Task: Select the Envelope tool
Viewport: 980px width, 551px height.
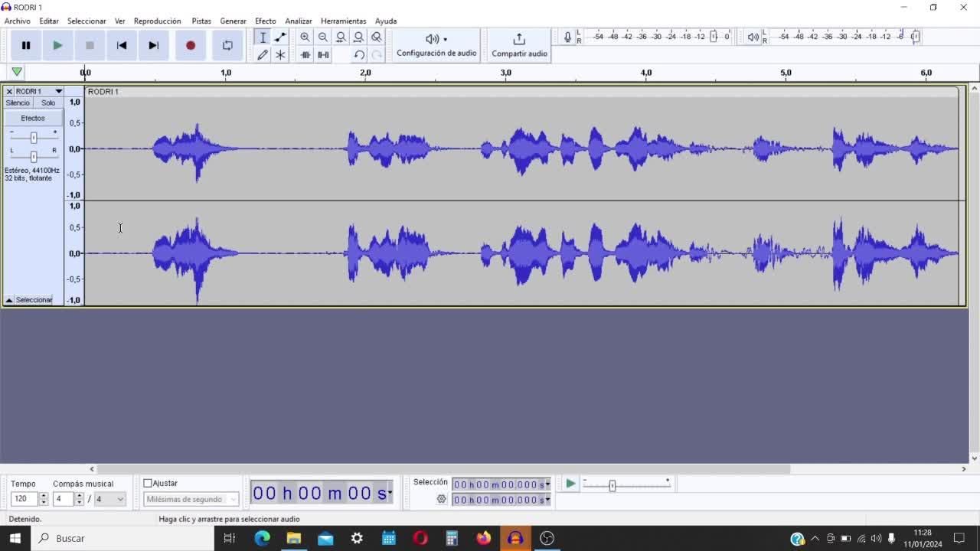Action: (x=280, y=37)
